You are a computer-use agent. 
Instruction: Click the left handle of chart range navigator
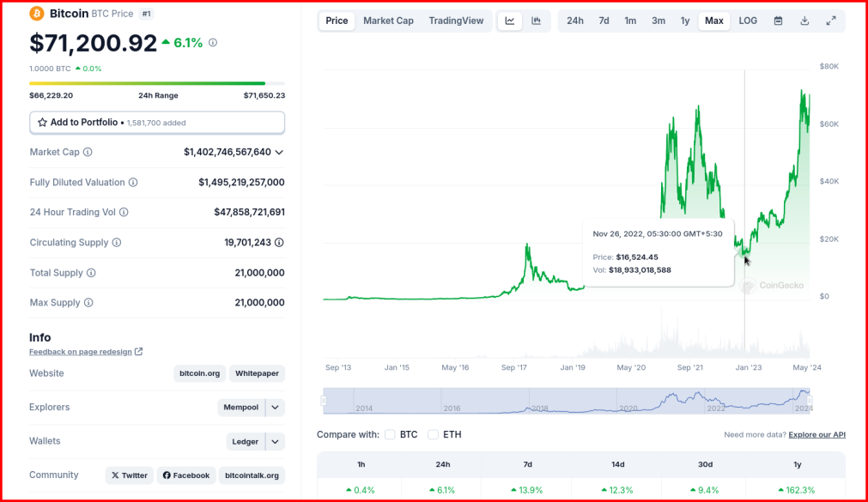click(x=324, y=401)
